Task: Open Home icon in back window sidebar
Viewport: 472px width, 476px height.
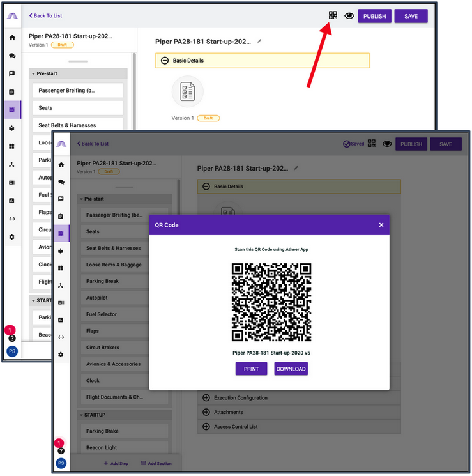Action: click(12, 38)
